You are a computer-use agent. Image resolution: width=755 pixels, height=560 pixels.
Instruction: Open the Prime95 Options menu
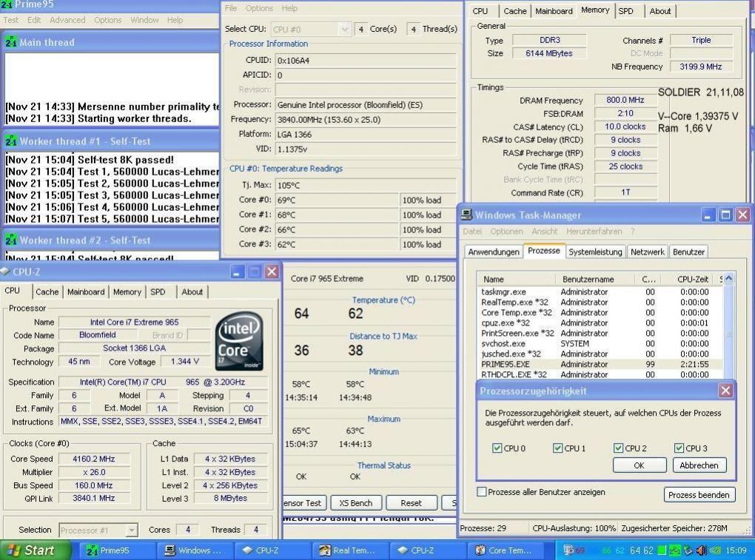click(108, 20)
